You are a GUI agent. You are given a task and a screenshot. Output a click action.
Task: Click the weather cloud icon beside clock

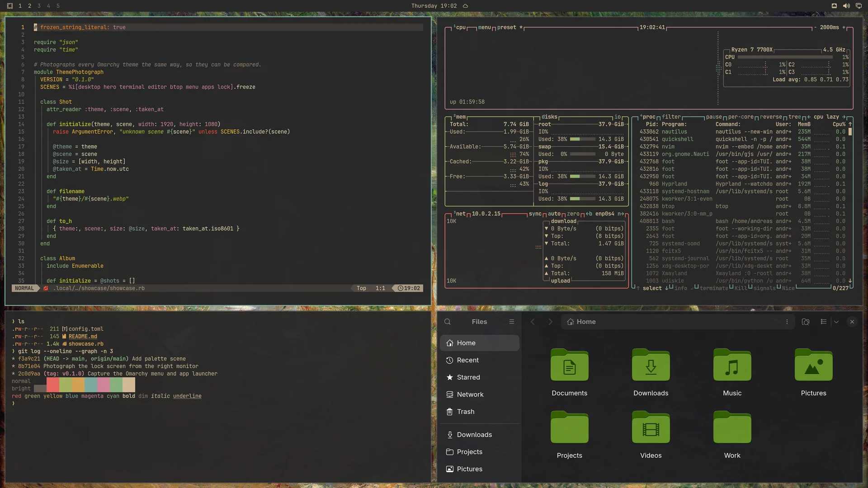click(465, 6)
